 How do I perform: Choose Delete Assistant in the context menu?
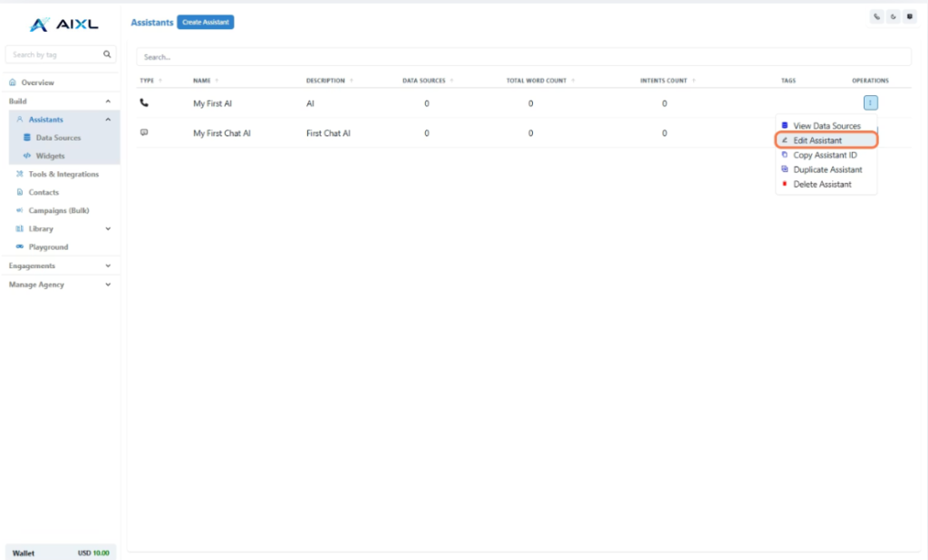pyautogui.click(x=822, y=184)
